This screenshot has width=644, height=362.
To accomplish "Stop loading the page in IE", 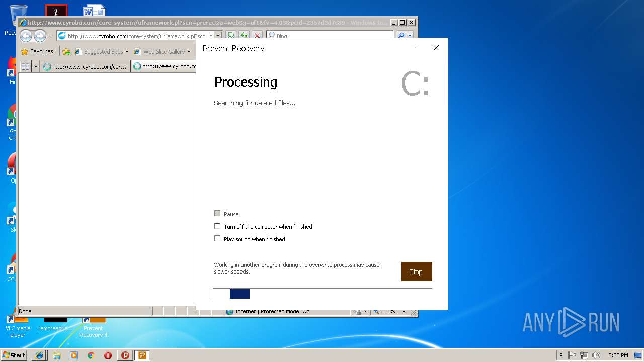I will 257,36.
